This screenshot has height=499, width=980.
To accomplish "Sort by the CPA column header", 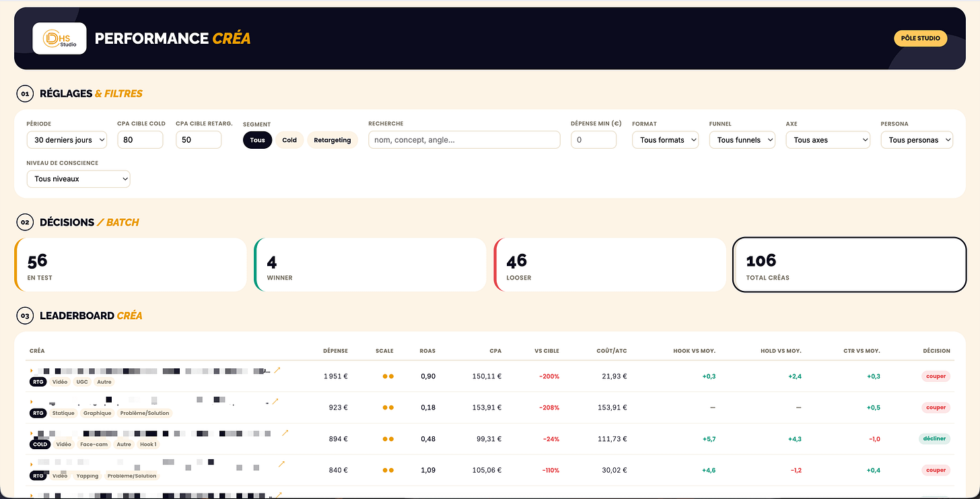I will click(x=495, y=351).
